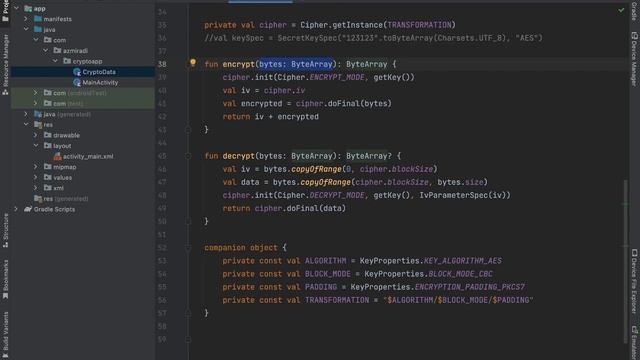The width and height of the screenshot is (640, 360).
Task: Select the CryptoData Kotlin class icon
Action: coord(77,72)
